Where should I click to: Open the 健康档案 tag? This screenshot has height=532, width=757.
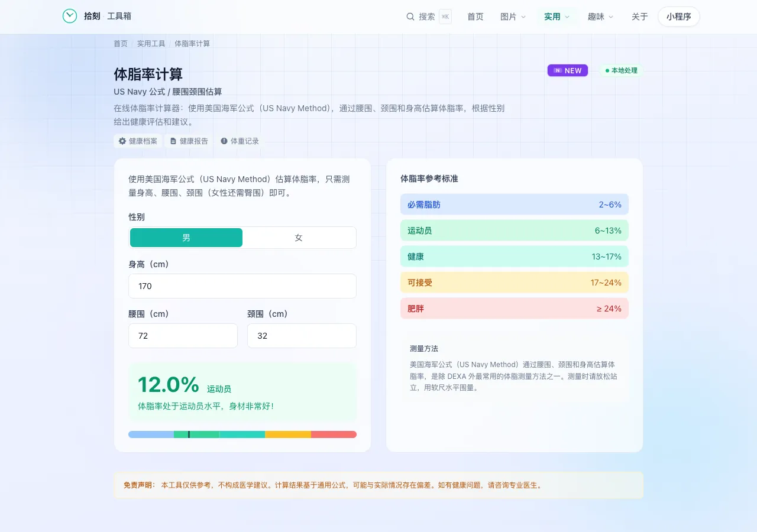(x=138, y=141)
